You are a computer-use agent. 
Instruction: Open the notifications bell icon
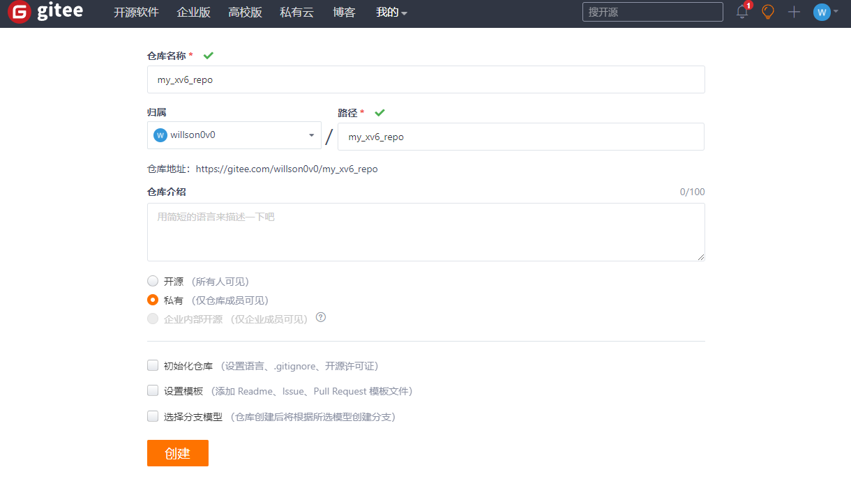click(x=742, y=12)
